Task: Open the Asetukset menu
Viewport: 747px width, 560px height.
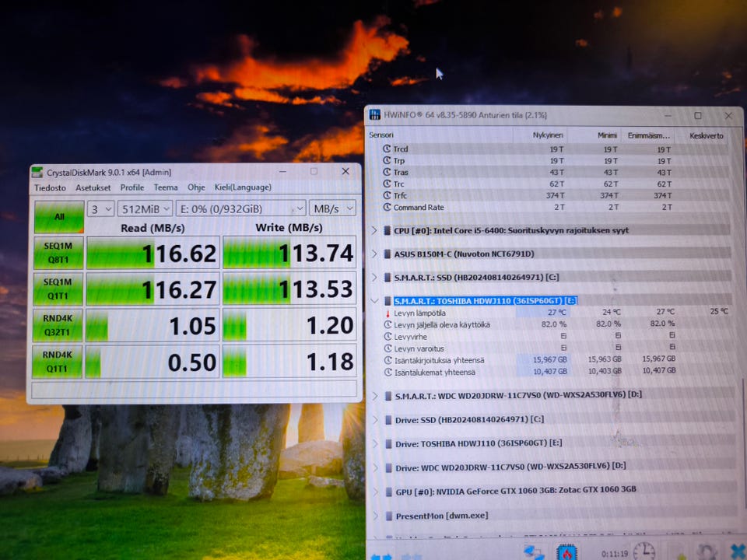Action: 93,187
